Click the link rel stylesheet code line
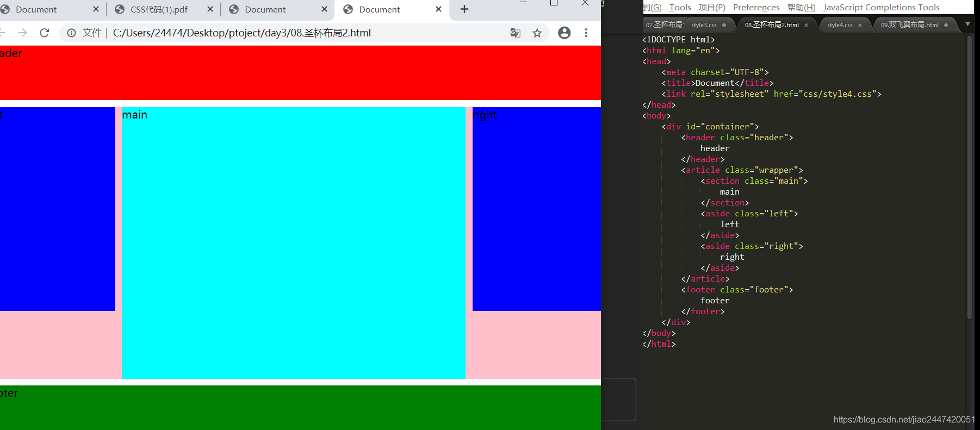Viewport: 980px width, 430px height. 771,94
